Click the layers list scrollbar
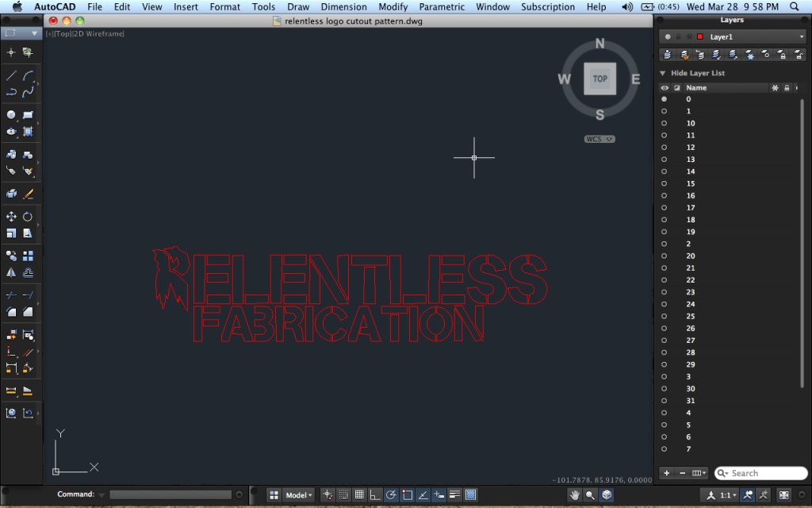The width and height of the screenshot is (812, 508). (802, 244)
